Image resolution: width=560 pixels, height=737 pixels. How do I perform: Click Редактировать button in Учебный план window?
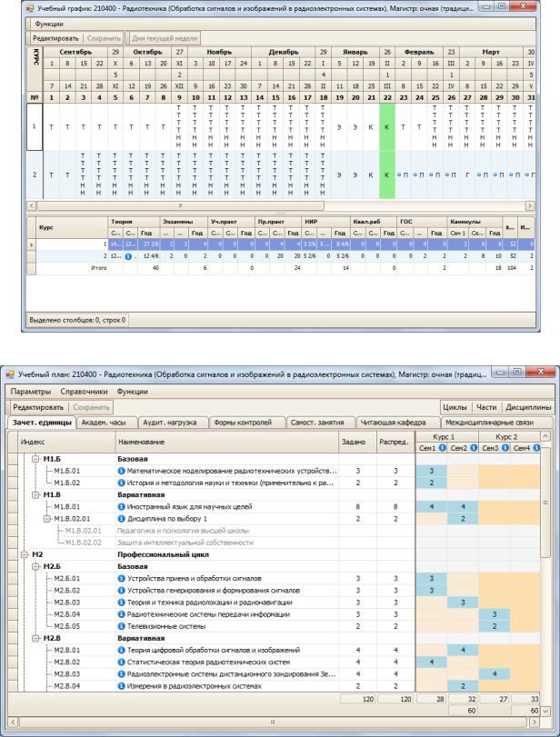tap(38, 407)
